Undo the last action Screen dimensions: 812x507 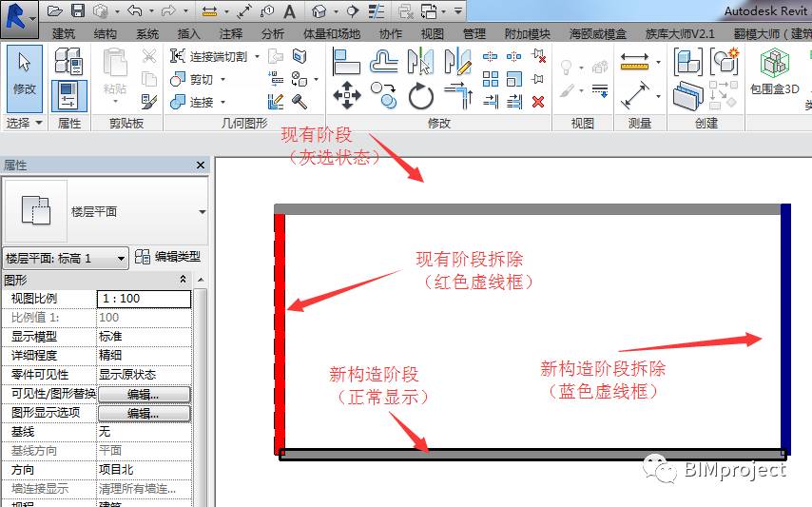[x=135, y=10]
